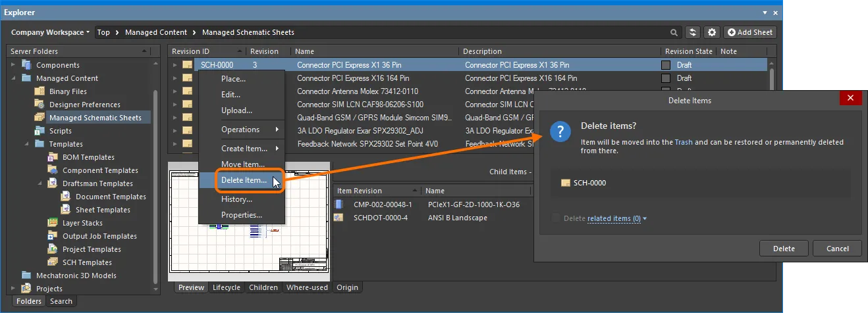868x313 pixels.
Task: Expand the Components folder tree node
Action: point(13,65)
